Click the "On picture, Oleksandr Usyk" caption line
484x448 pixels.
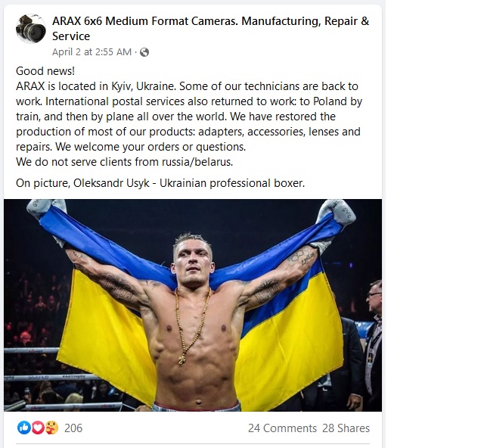point(159,182)
